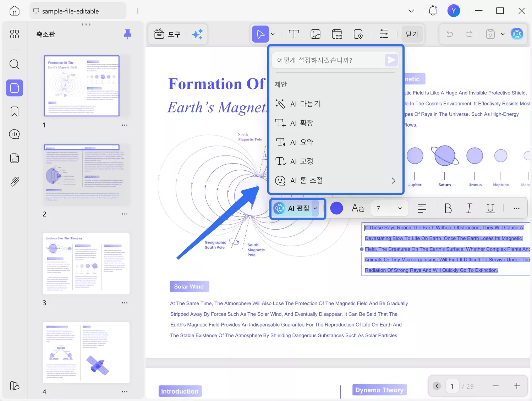This screenshot has height=401, width=532.
Task: Open the font style Aa picker
Action: [358, 208]
